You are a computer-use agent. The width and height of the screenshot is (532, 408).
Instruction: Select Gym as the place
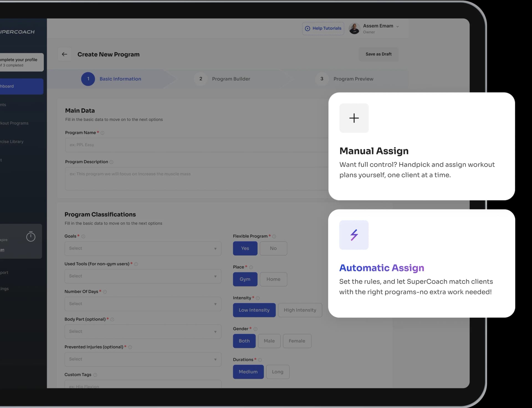(245, 279)
